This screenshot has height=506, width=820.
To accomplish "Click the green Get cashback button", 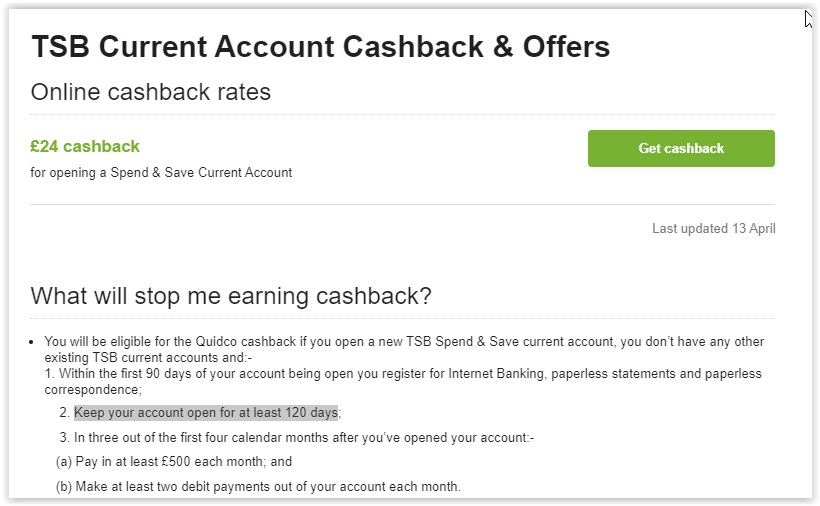I will 681,148.
